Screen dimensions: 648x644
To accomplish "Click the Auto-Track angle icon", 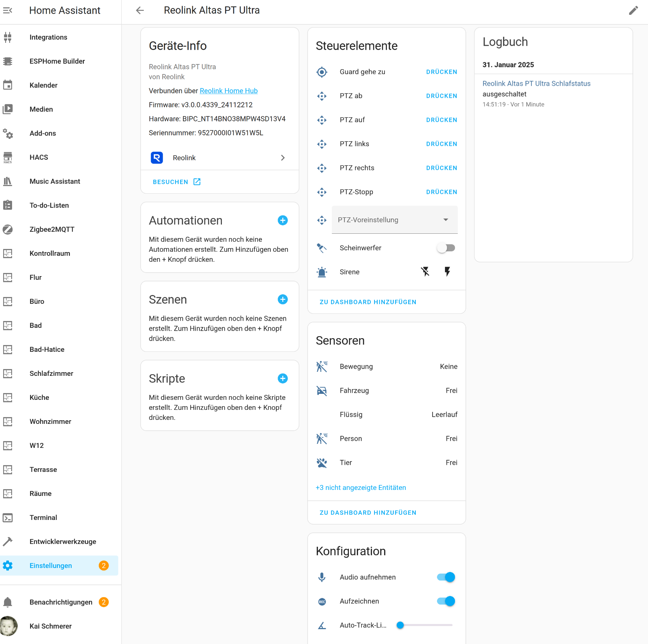I will pyautogui.click(x=322, y=625).
